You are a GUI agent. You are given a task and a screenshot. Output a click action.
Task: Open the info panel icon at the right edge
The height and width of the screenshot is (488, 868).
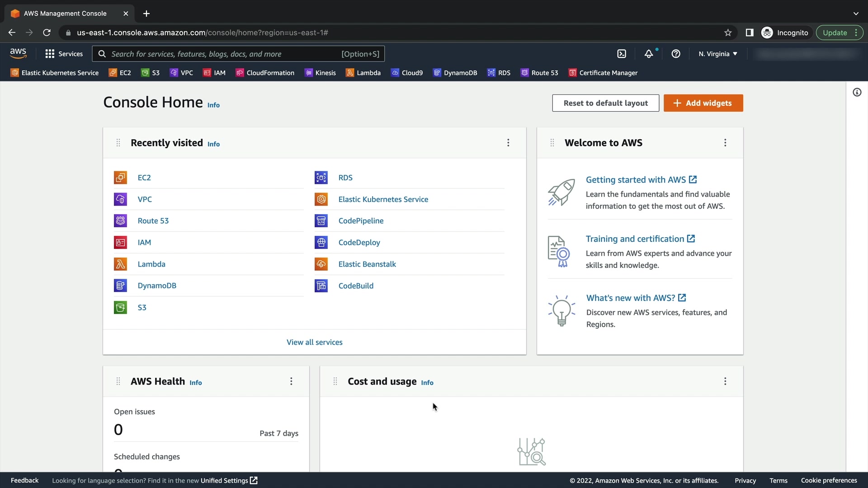point(857,93)
